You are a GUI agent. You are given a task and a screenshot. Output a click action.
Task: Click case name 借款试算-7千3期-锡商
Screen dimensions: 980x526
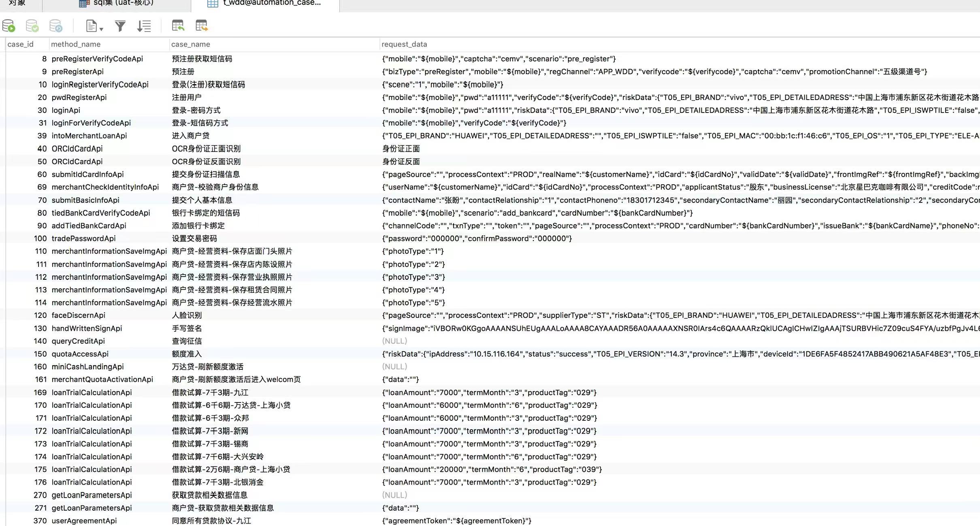click(x=210, y=444)
